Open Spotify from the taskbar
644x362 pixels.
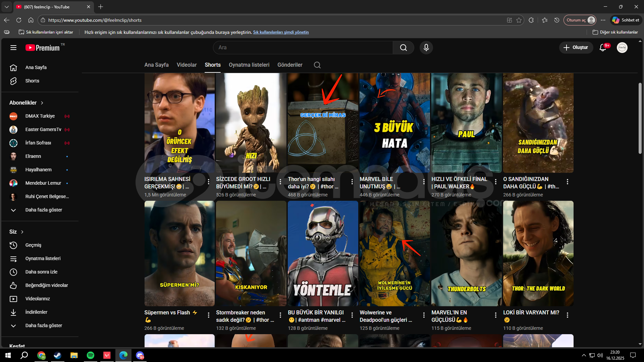[90, 355]
